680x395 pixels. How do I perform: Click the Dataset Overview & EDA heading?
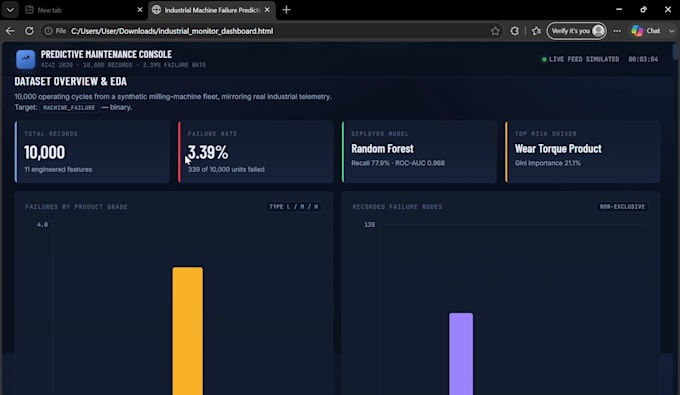[x=71, y=82]
